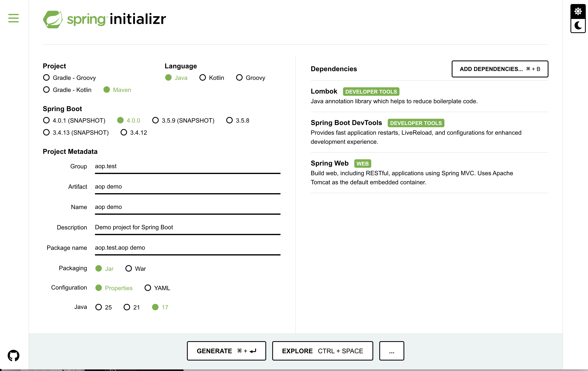Select Spring Boot version 3.5.8
This screenshot has width=588, height=371.
(x=229, y=120)
